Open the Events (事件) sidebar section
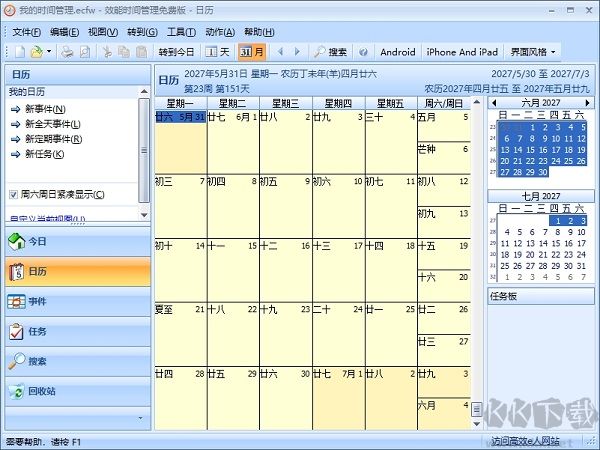The image size is (600, 450). click(x=77, y=301)
